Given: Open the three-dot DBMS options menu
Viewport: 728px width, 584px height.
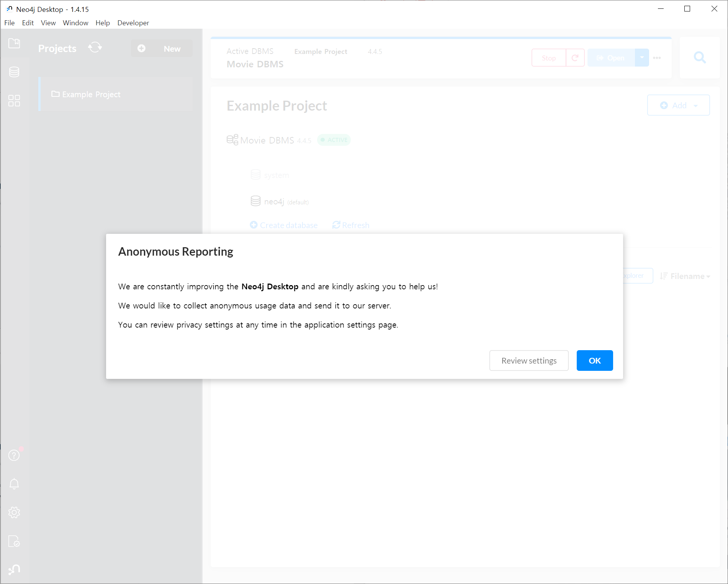Looking at the screenshot, I should pyautogui.click(x=657, y=58).
